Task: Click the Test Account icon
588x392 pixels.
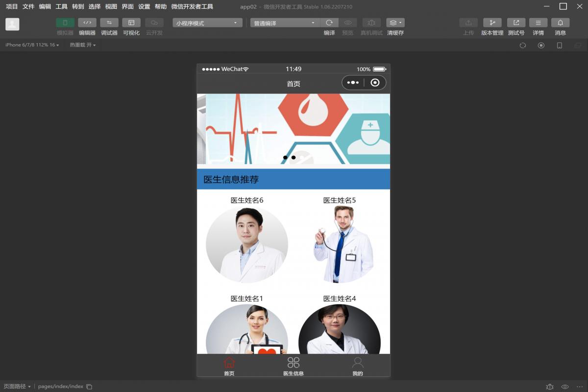Action: pos(516,23)
